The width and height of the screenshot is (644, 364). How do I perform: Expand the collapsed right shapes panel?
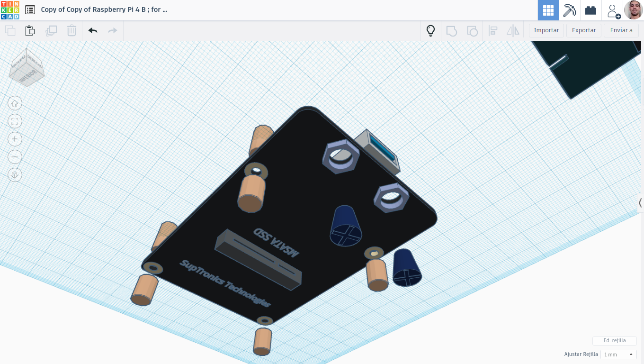tap(640, 203)
